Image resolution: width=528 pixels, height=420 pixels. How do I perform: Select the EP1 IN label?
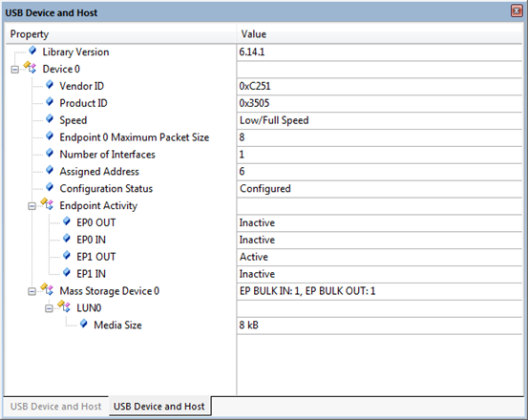(92, 274)
